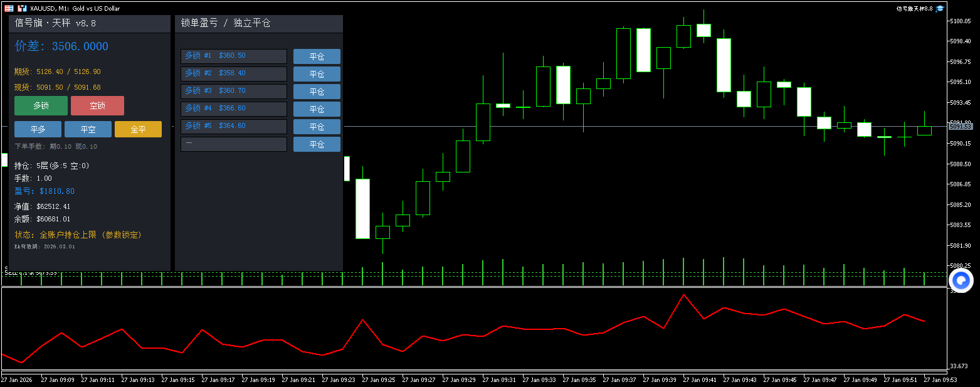
Task: Click the 5095.10 price scale label
Action: [961, 82]
